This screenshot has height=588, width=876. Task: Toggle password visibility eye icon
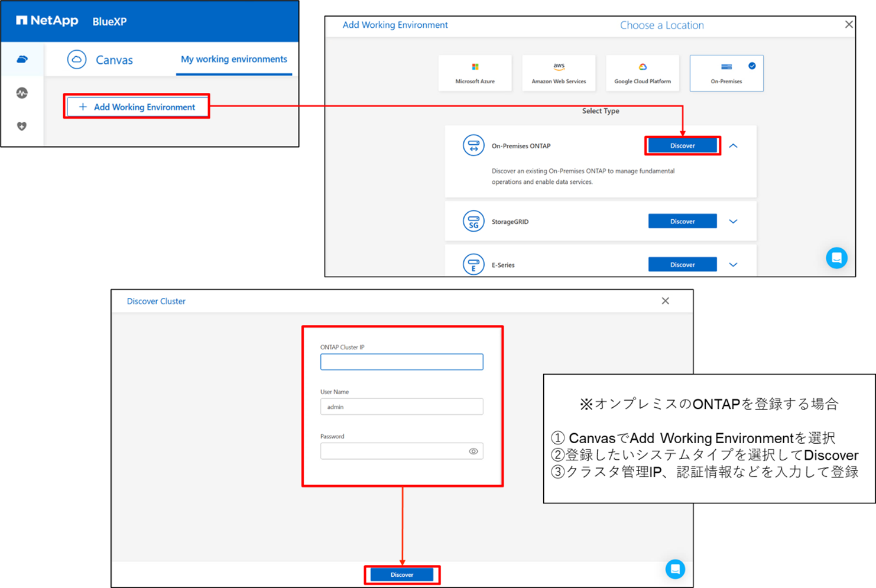(473, 451)
